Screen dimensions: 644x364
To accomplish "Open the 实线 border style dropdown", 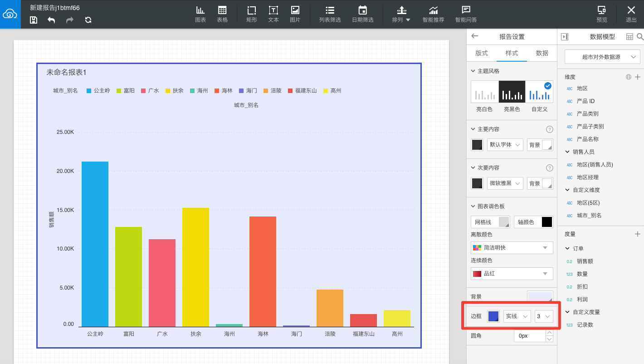I will (x=517, y=316).
